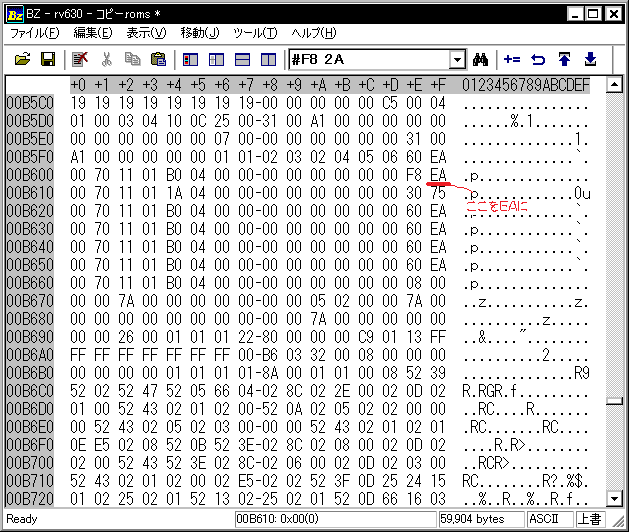Select byte 16 in row 00B720
629x532 pixels.
coord(414,499)
